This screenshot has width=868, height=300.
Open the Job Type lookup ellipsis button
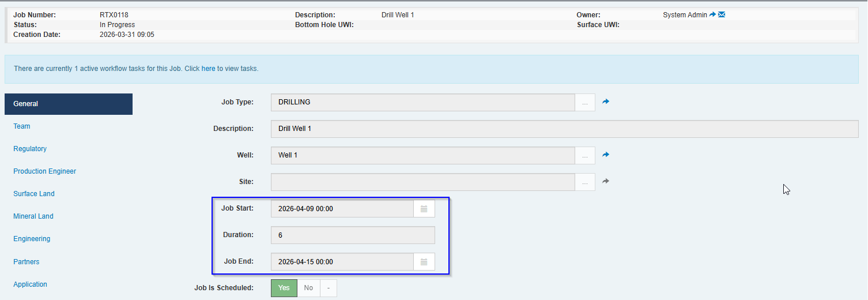(x=585, y=103)
